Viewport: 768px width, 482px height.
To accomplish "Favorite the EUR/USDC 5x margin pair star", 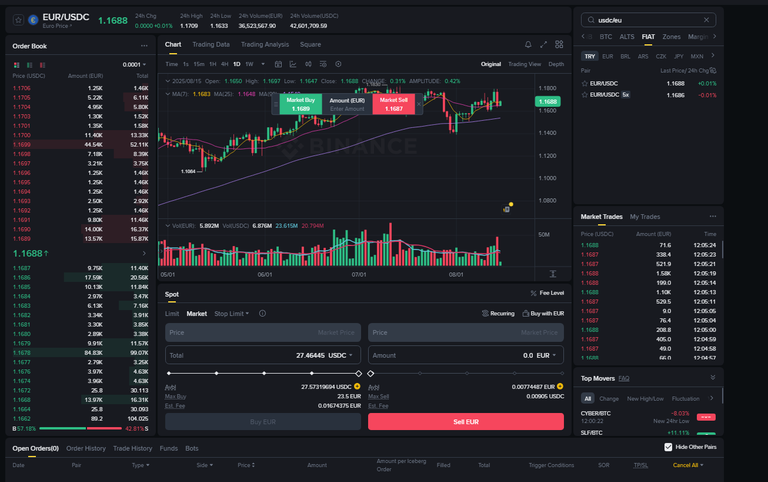I will click(x=584, y=95).
